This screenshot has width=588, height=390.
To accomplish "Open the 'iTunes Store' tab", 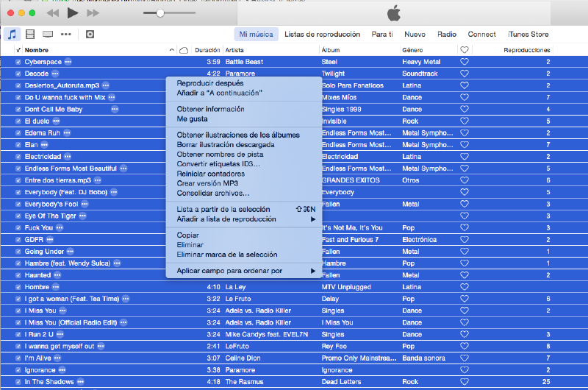I will [x=528, y=34].
